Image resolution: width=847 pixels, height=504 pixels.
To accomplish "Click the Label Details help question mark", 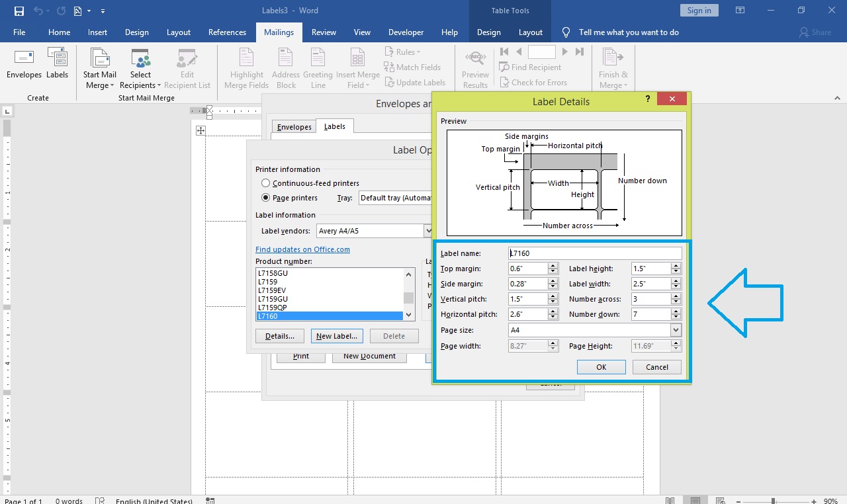I will (648, 99).
